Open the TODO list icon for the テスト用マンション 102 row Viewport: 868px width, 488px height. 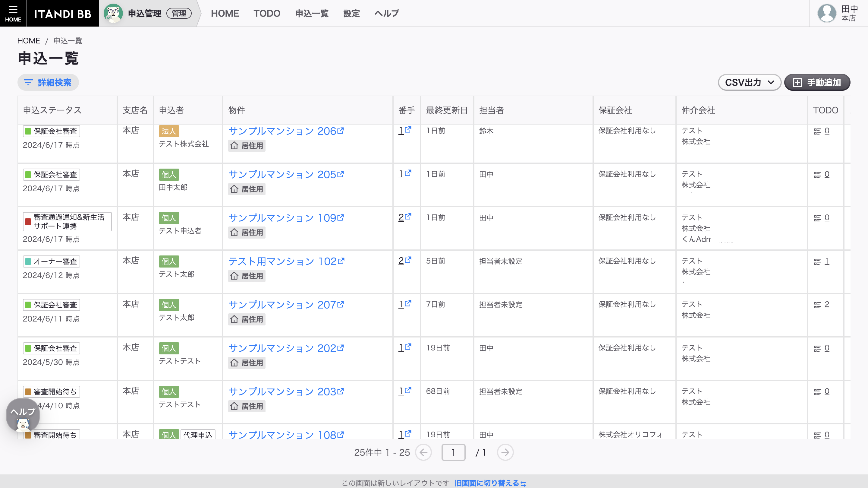(x=817, y=261)
